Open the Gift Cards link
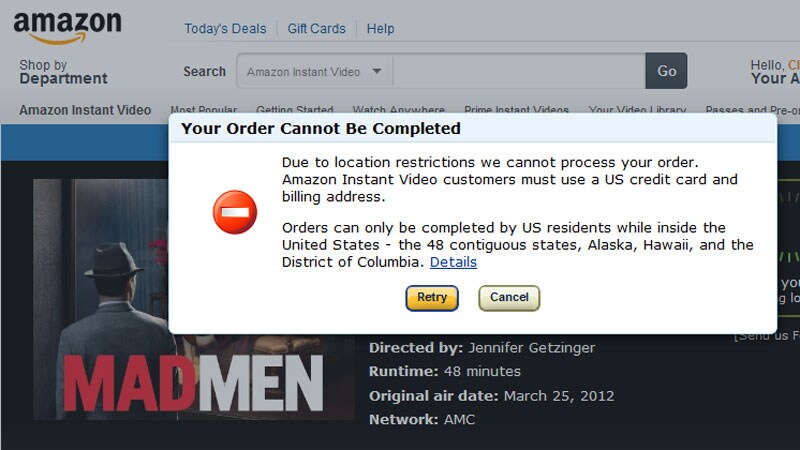The image size is (800, 450). coord(316,29)
